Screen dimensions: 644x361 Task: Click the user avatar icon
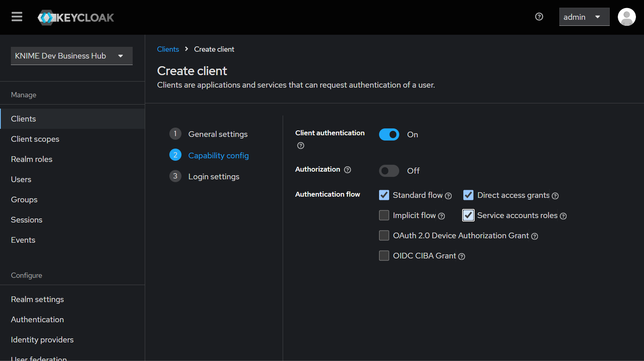click(626, 17)
